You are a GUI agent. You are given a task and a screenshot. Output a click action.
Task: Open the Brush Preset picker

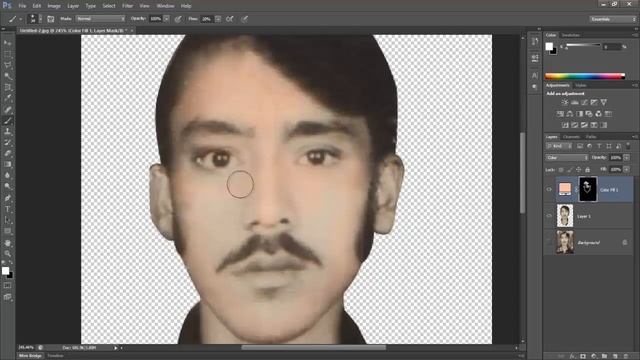click(x=34, y=19)
